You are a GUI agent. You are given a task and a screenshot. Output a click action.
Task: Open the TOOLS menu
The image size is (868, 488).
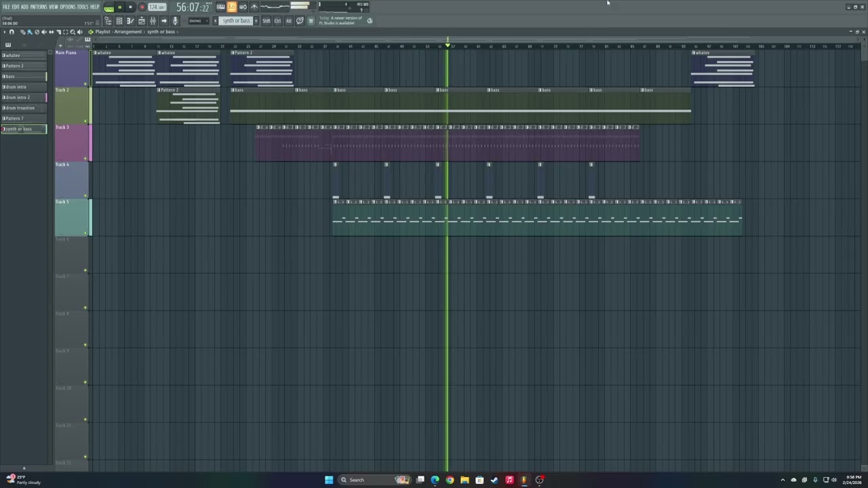click(83, 7)
